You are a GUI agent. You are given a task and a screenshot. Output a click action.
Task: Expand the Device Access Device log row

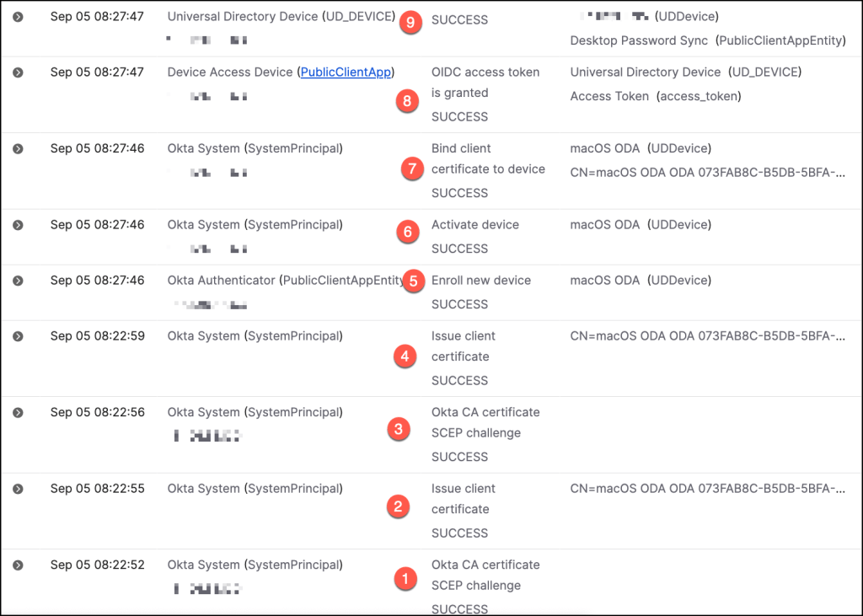coord(18,72)
